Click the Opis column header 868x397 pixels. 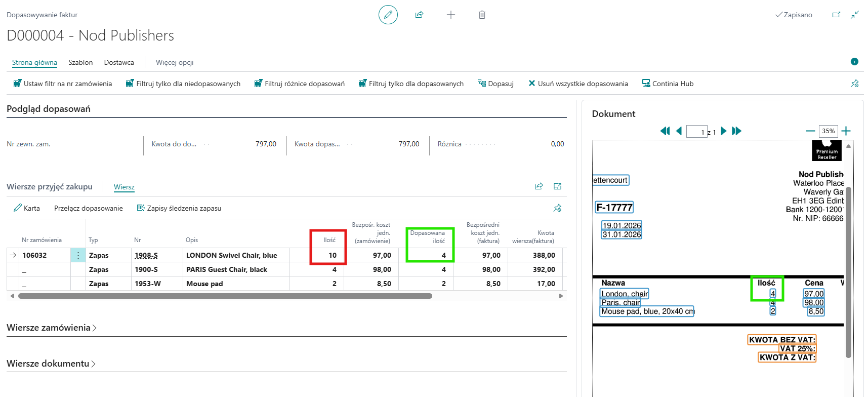point(192,240)
